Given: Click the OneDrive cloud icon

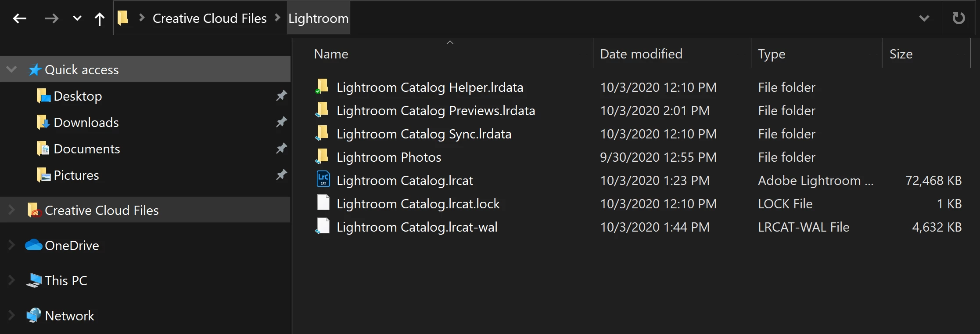Looking at the screenshot, I should [x=34, y=245].
